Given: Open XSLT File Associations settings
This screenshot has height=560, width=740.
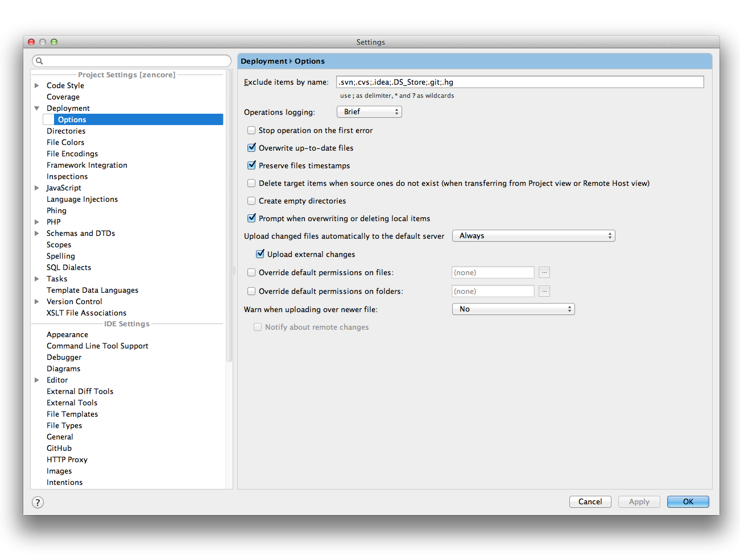Looking at the screenshot, I should [x=86, y=313].
